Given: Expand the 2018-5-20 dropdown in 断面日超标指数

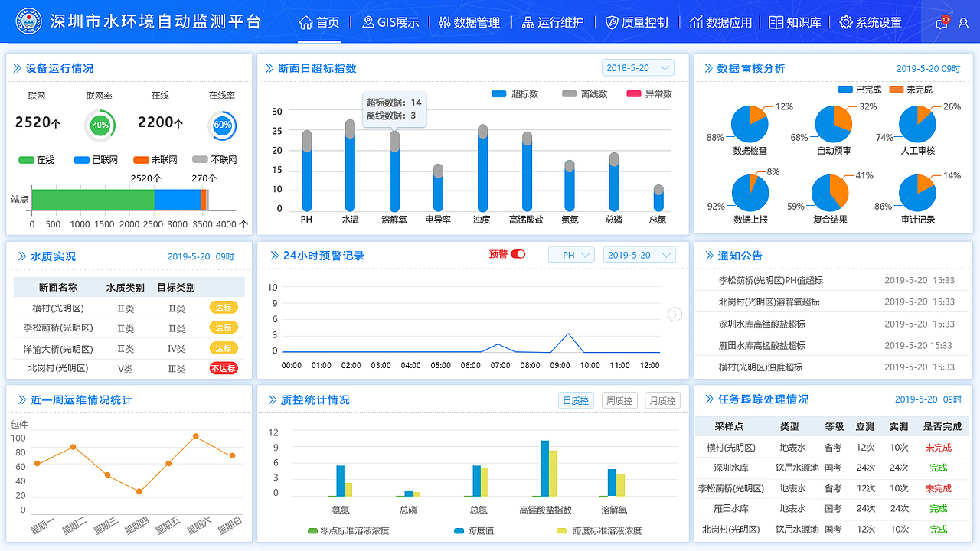Looking at the screenshot, I should [638, 67].
